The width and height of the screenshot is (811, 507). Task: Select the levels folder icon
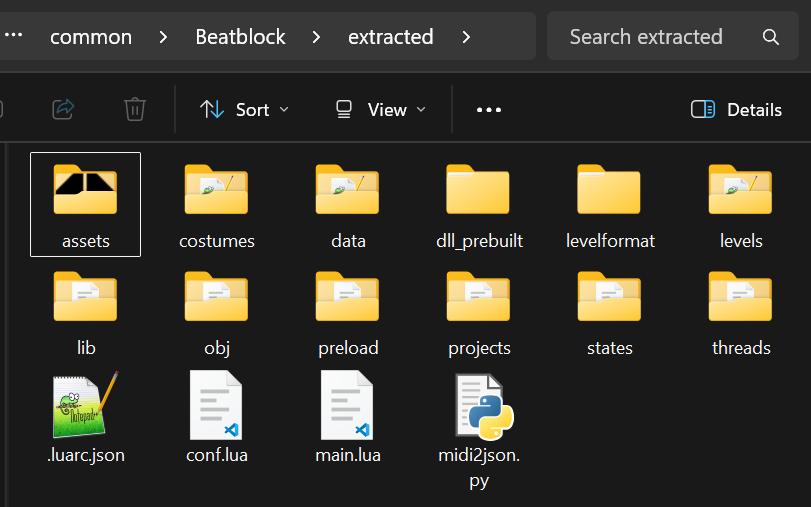click(740, 189)
